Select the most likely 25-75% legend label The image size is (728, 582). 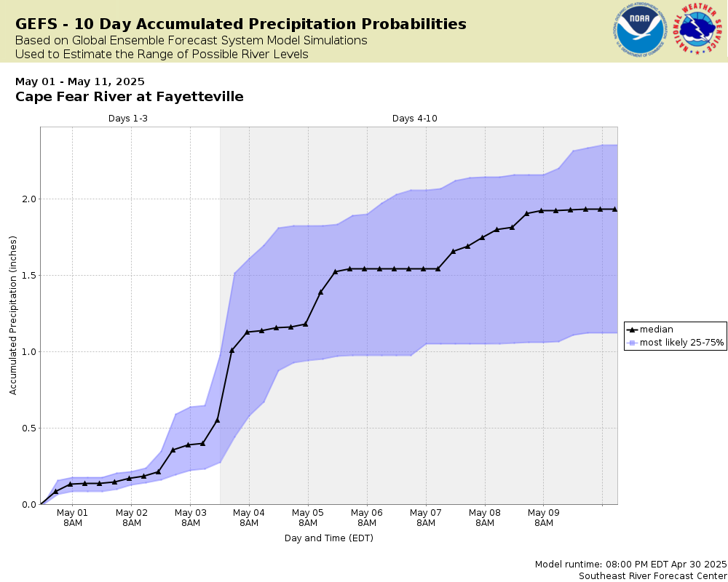tap(681, 343)
